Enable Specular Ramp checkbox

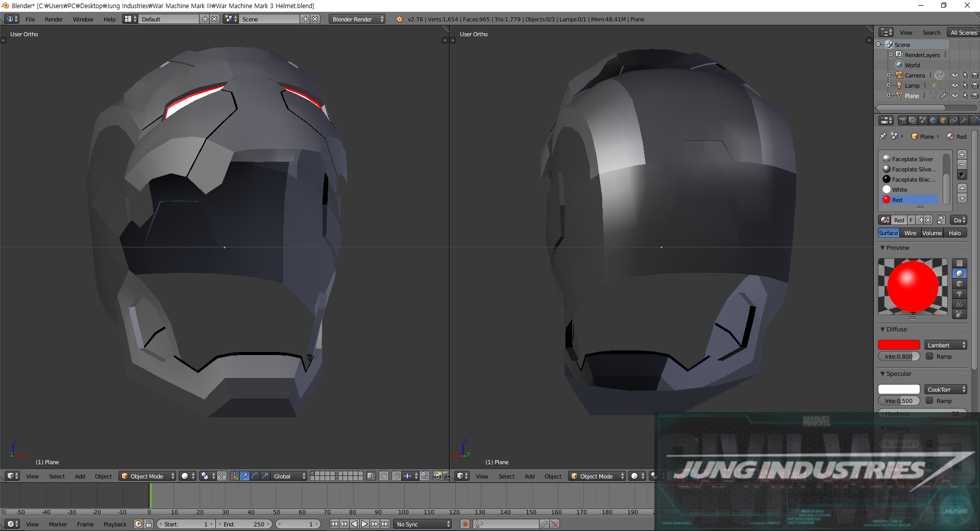point(929,400)
